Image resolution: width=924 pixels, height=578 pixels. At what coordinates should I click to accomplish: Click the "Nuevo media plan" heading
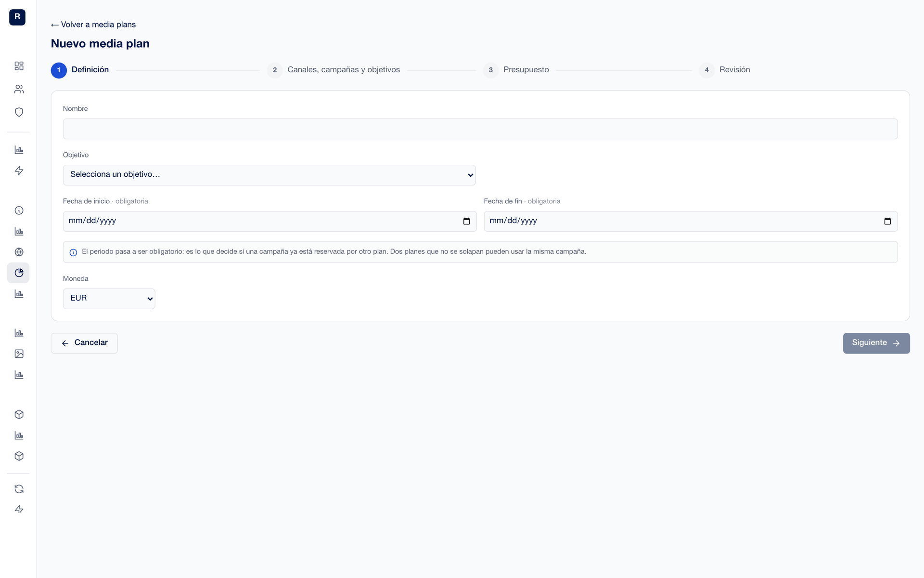pos(100,43)
